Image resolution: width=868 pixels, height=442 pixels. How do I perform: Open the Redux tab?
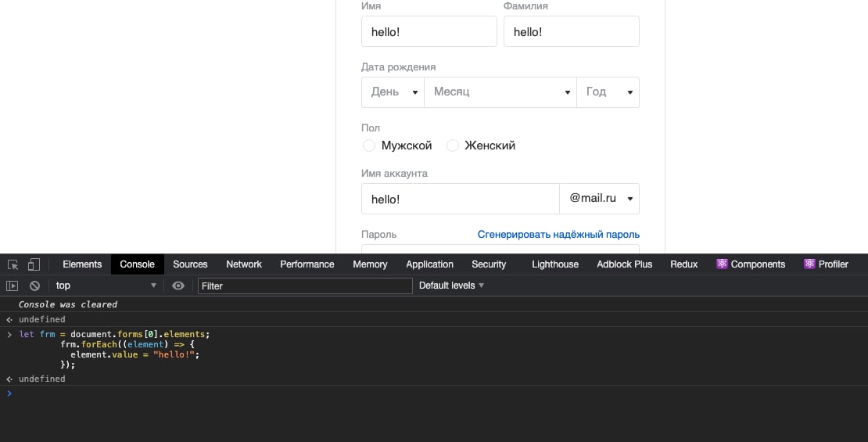point(683,264)
